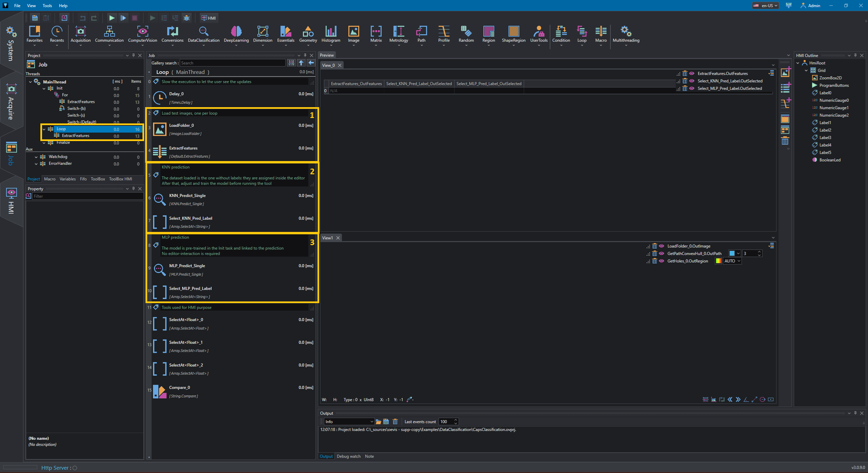Open the DeepLearning tool category

(x=236, y=35)
